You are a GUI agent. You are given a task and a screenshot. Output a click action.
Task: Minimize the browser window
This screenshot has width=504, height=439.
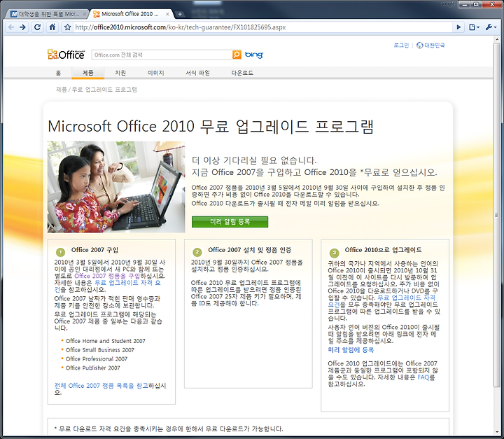coord(465,4)
